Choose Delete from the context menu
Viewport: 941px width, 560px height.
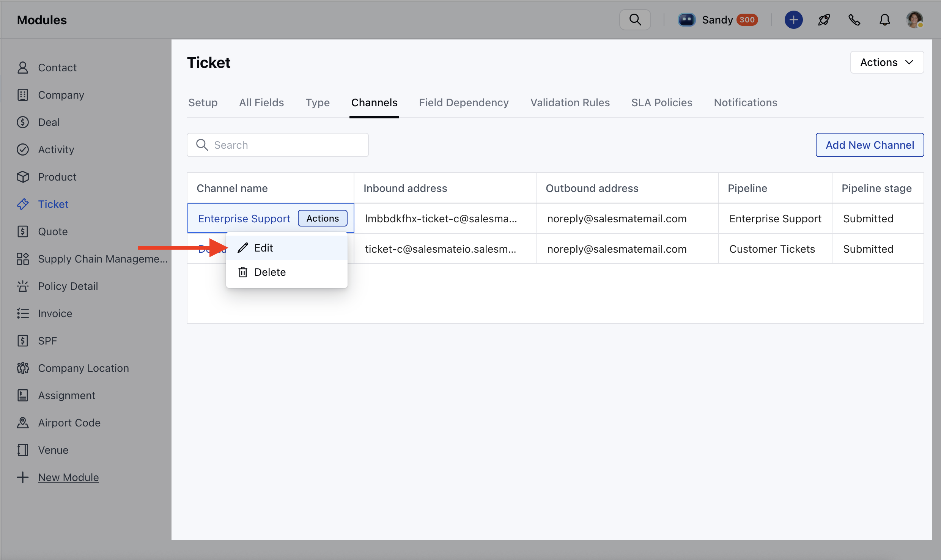point(286,272)
